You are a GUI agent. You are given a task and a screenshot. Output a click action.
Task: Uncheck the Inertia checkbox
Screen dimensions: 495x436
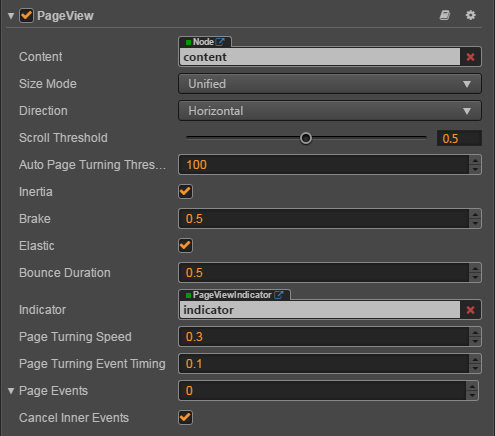(185, 192)
